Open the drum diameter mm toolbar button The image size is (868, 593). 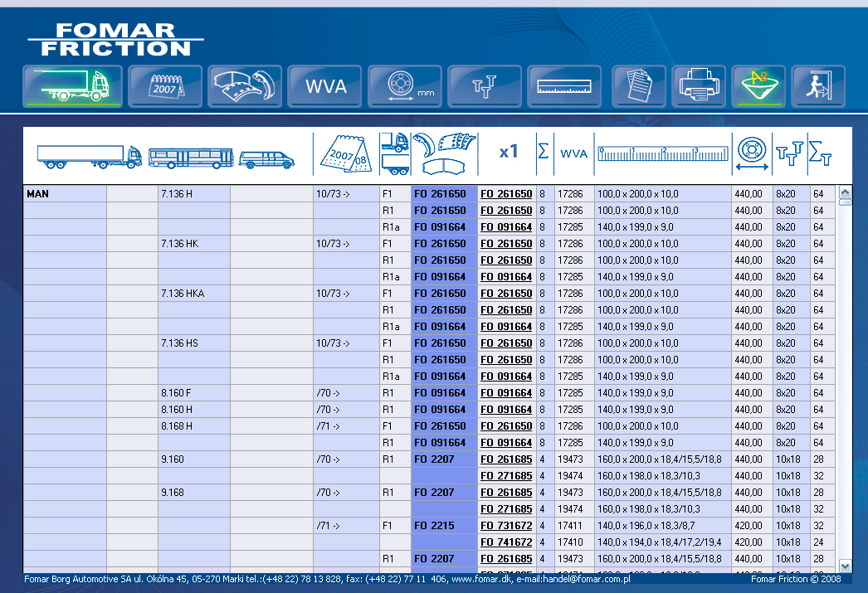[x=405, y=86]
